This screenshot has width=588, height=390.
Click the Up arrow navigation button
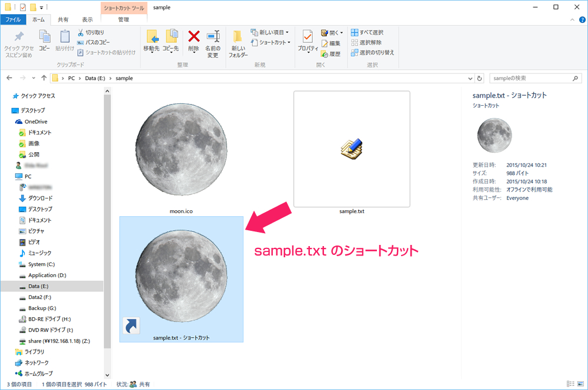click(44, 78)
